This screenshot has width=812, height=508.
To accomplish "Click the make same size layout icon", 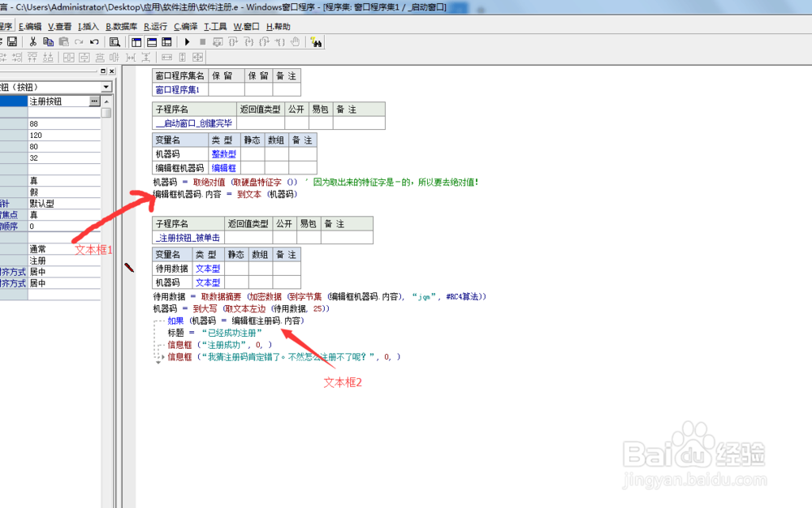I will point(198,58).
